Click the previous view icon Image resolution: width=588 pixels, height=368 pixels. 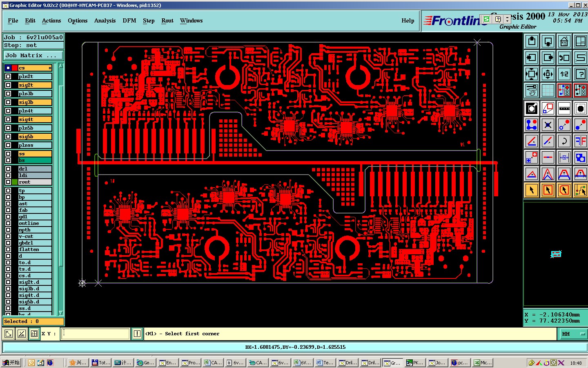pyautogui.click(x=564, y=58)
